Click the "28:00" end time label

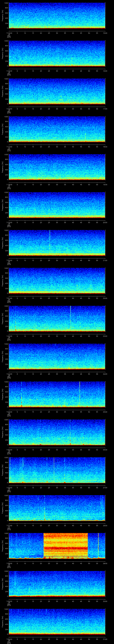[105, 525]
